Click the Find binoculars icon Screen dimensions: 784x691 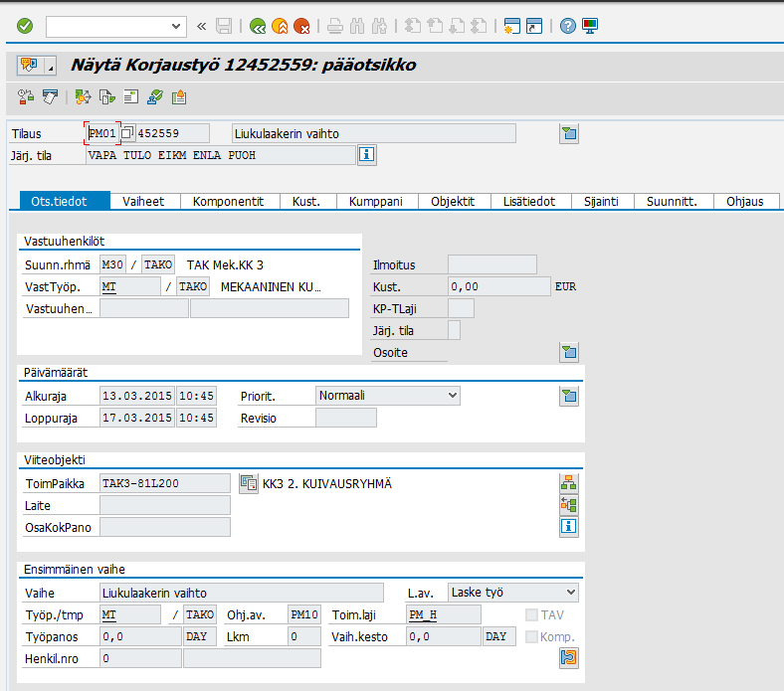coord(357,26)
